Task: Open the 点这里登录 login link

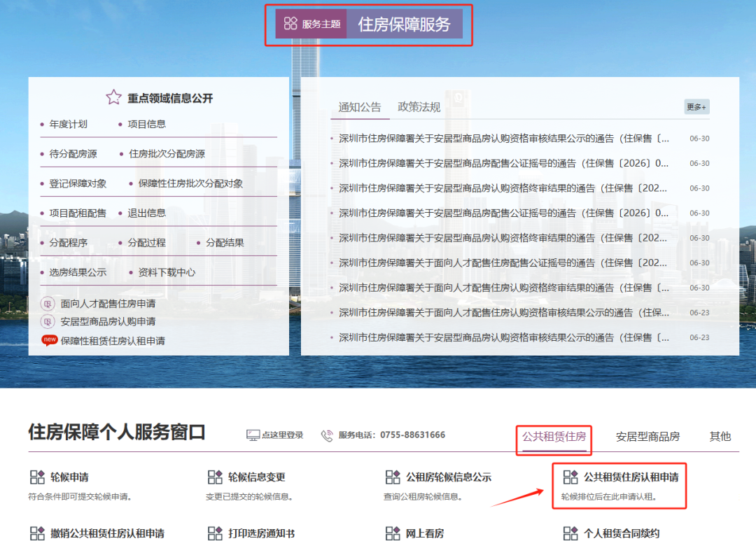Action: point(283,435)
